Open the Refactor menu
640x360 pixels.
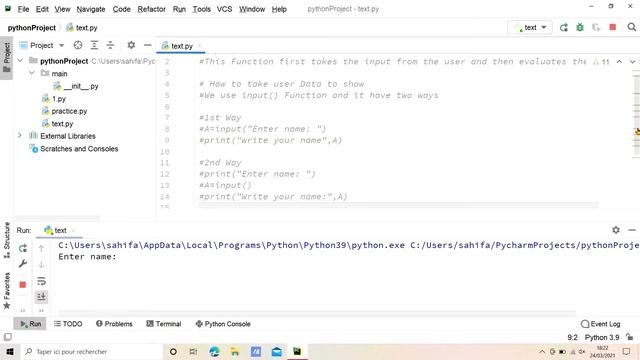pyautogui.click(x=151, y=9)
